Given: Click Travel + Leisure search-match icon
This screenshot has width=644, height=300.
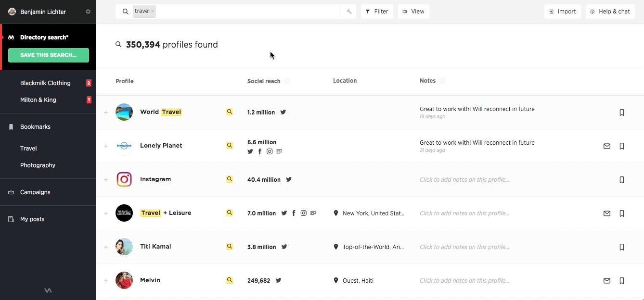Looking at the screenshot, I should [x=230, y=212].
